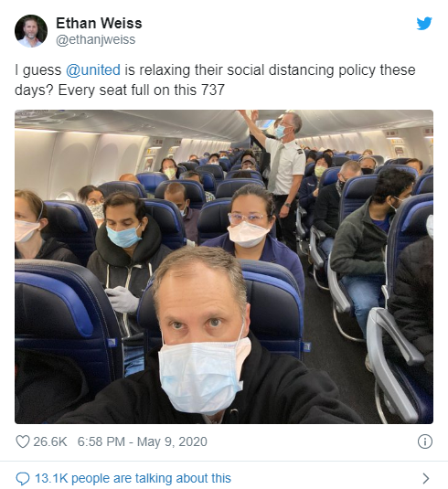448x489 pixels.
Task: Click the speech bubble reply icon
Action: [x=23, y=478]
